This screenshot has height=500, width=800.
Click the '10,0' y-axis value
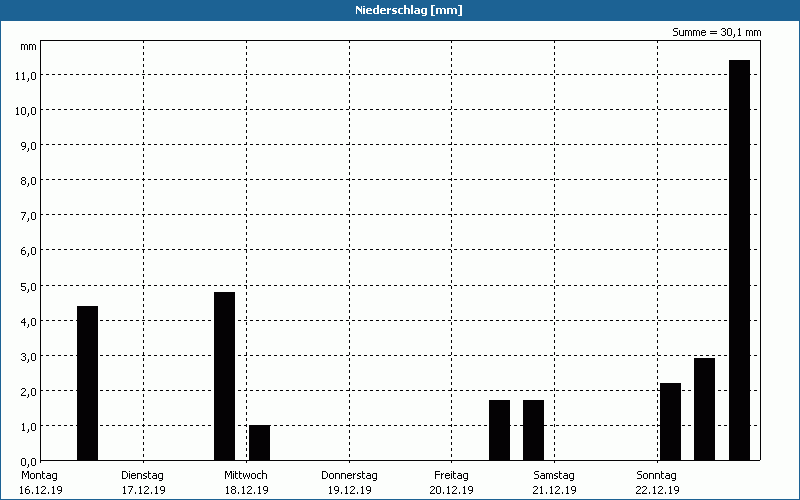tap(26, 110)
